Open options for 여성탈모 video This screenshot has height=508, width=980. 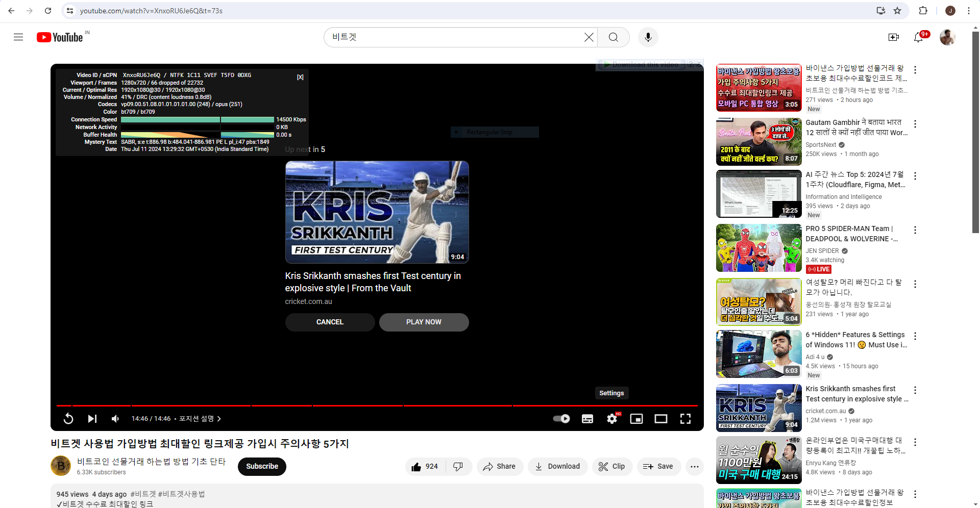click(x=915, y=284)
